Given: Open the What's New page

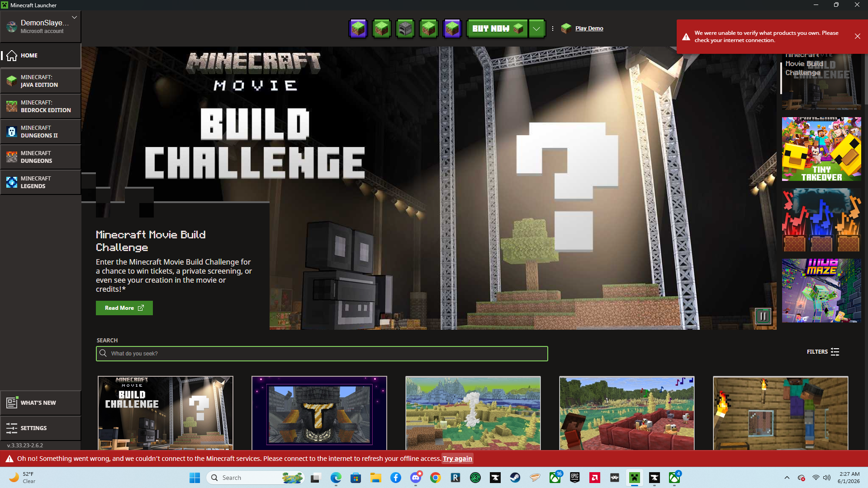Looking at the screenshot, I should click(41, 403).
